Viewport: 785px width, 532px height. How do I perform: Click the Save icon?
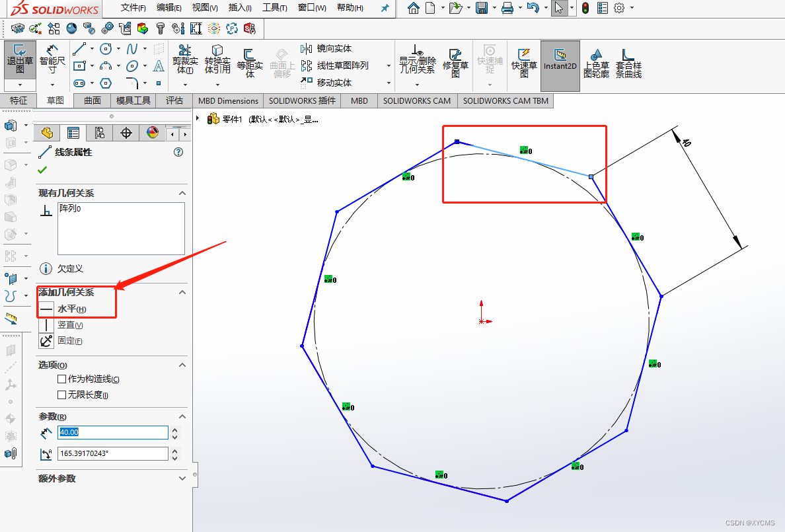point(482,8)
